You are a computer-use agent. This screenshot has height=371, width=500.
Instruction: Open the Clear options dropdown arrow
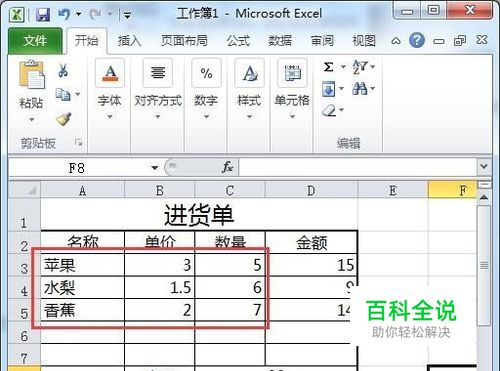click(x=342, y=109)
